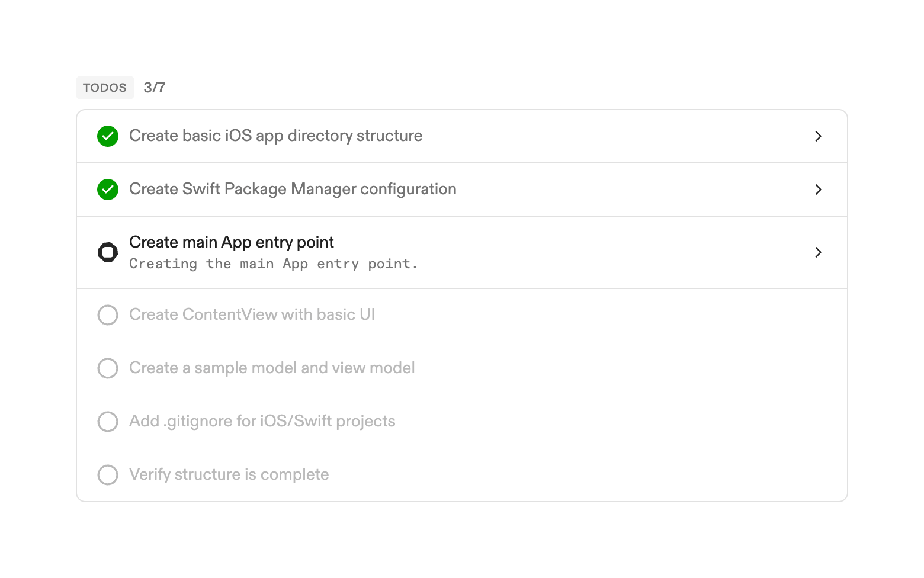This screenshot has width=924, height=578.
Task: Click green checkmark on Swift Package Manager todo
Action: [x=108, y=190]
